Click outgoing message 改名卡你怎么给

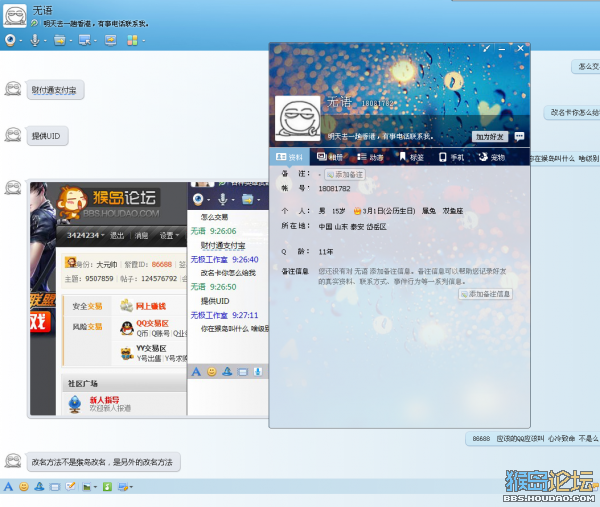pyautogui.click(x=572, y=112)
